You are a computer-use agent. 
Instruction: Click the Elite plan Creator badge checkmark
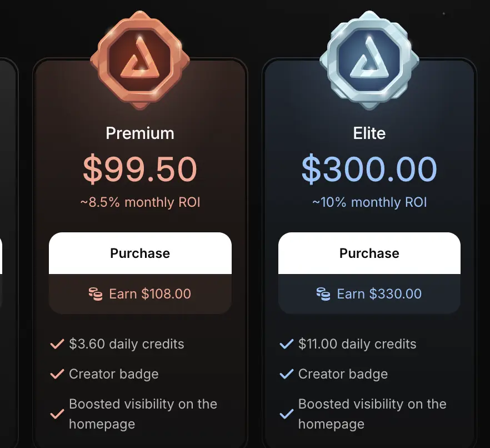pos(286,375)
